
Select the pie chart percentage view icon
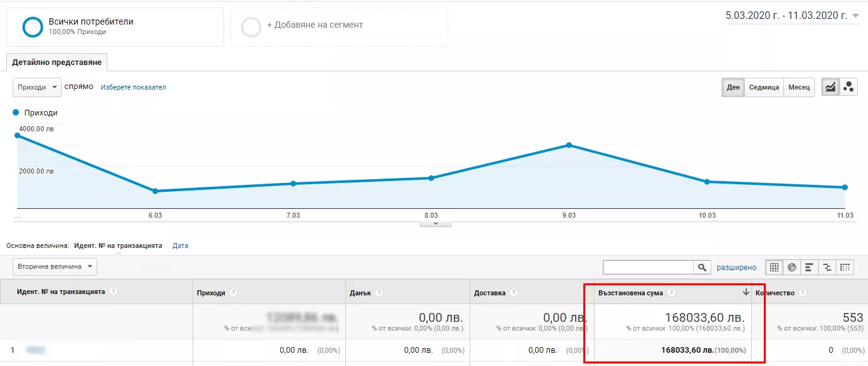[792, 268]
